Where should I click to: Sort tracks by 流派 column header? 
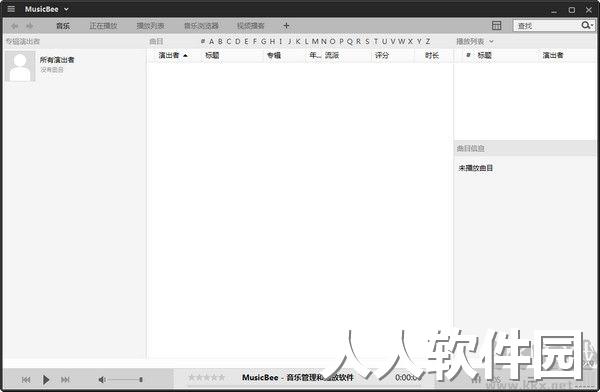point(332,56)
